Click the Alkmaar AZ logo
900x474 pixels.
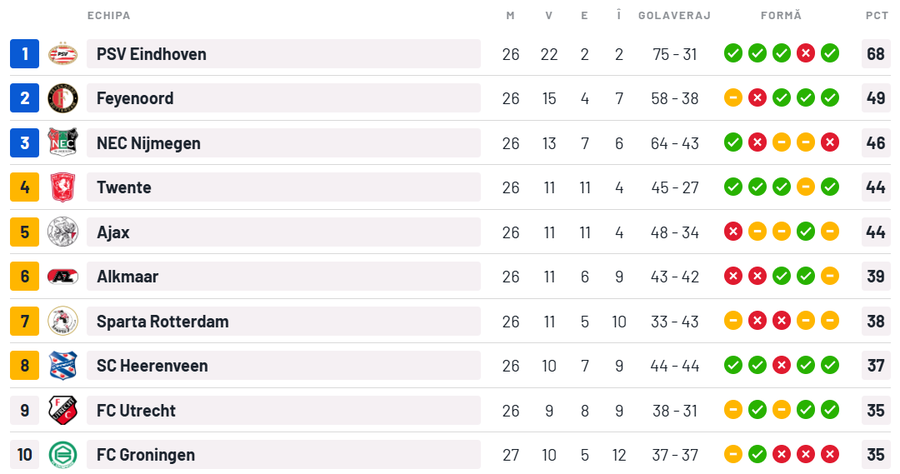coord(62,276)
